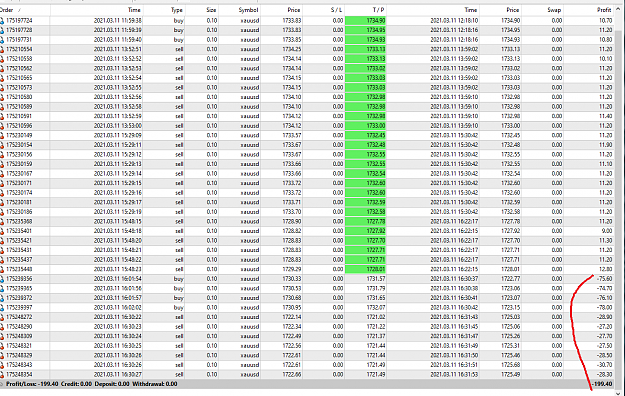Click the green T/P cell showing 1728.01
Viewport: 625px width, 396px height.
pyautogui.click(x=366, y=269)
